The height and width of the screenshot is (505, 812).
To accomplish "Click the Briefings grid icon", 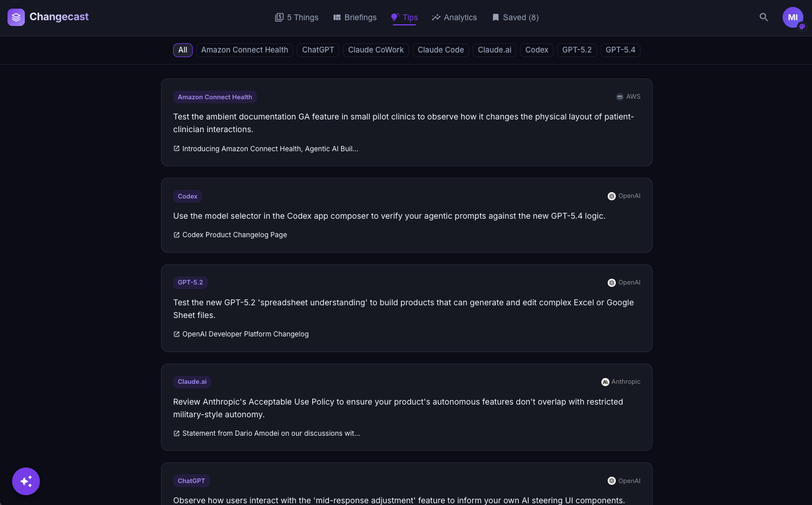I will pos(336,17).
